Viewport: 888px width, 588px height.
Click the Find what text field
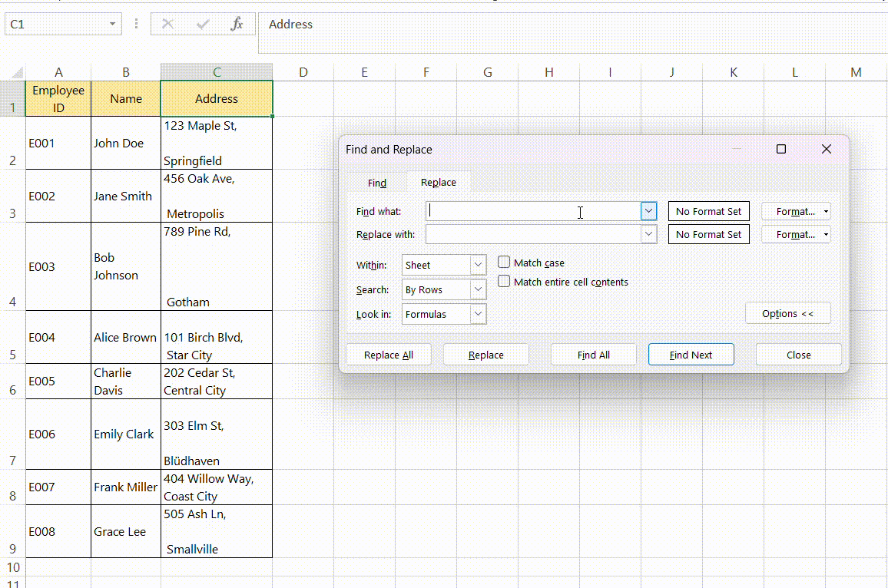[x=533, y=211]
